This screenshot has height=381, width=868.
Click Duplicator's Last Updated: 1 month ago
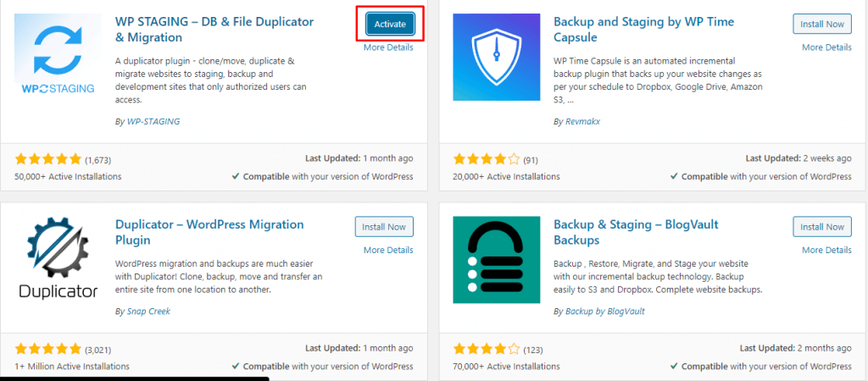pos(359,348)
